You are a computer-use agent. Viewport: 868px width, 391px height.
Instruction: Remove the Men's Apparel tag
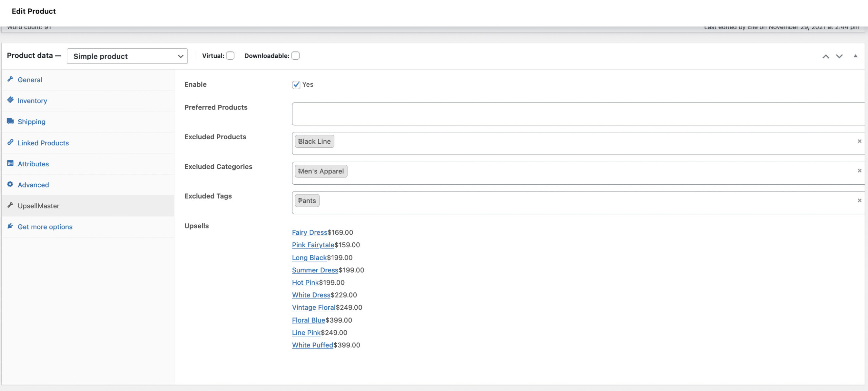coord(300,171)
